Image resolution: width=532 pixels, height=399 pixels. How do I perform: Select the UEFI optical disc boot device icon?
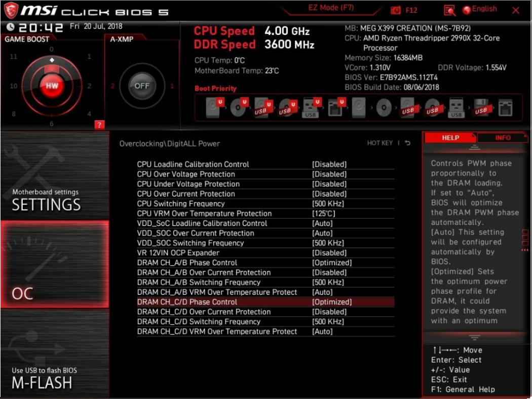click(239, 107)
